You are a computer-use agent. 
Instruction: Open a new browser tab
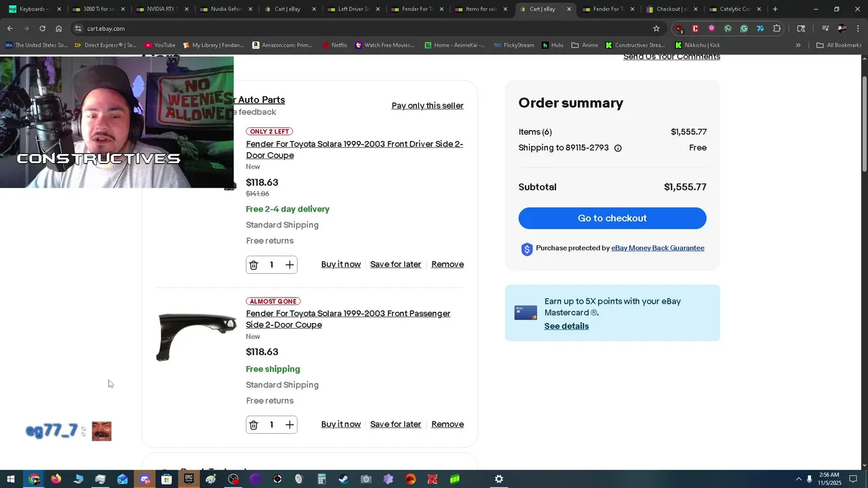[x=775, y=9]
